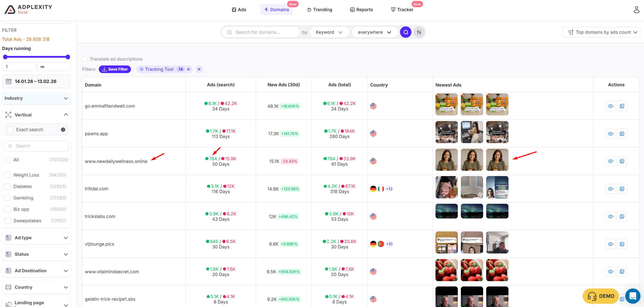Enable Translate ad descriptions checkbox
644x307 pixels.
pos(85,59)
